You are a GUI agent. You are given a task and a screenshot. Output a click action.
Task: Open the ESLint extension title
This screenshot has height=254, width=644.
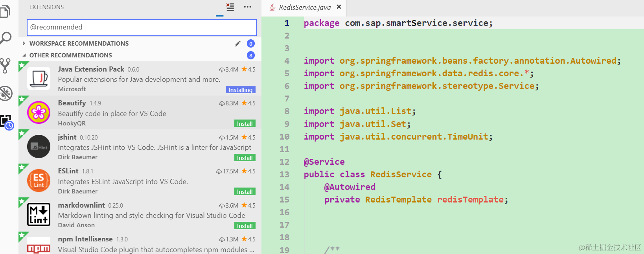tap(68, 171)
